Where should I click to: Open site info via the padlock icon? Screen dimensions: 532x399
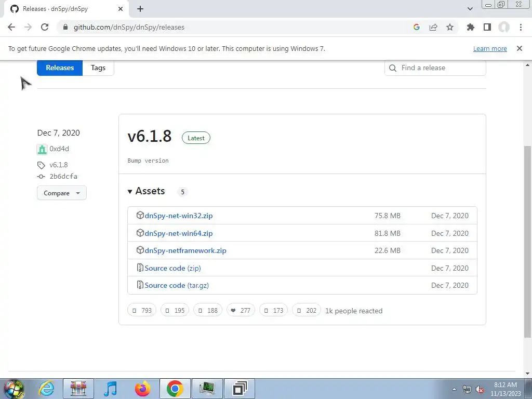[x=65, y=27]
